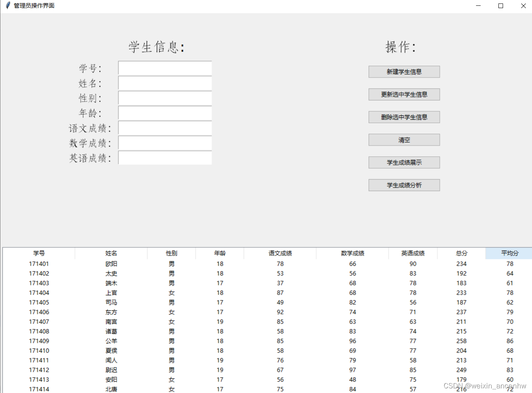
Task: Open 学生成绩展示
Action: [404, 163]
